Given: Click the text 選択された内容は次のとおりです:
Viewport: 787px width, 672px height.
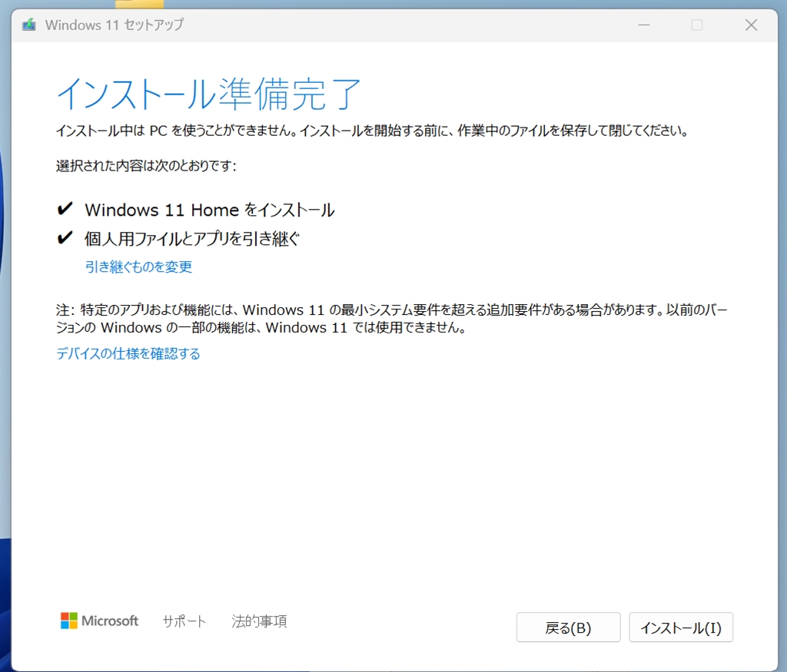Looking at the screenshot, I should tap(146, 165).
